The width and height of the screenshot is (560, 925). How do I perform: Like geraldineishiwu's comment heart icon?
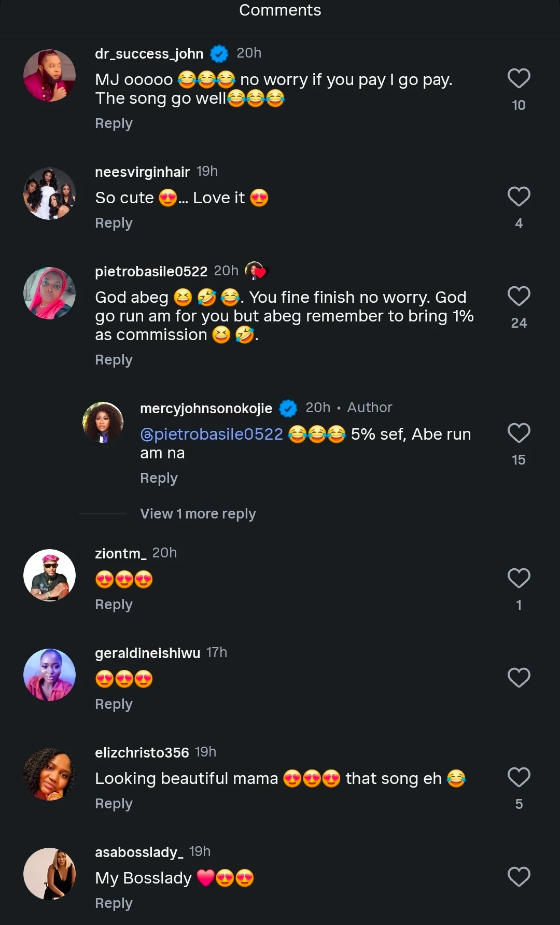coord(519,678)
